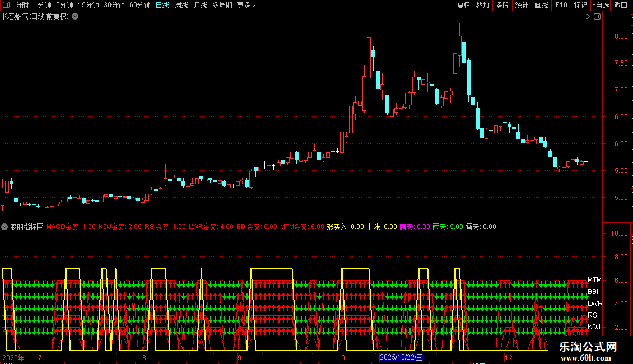Click the LWR金叉: 4.00 readout
The image size is (633, 364).
(211, 227)
